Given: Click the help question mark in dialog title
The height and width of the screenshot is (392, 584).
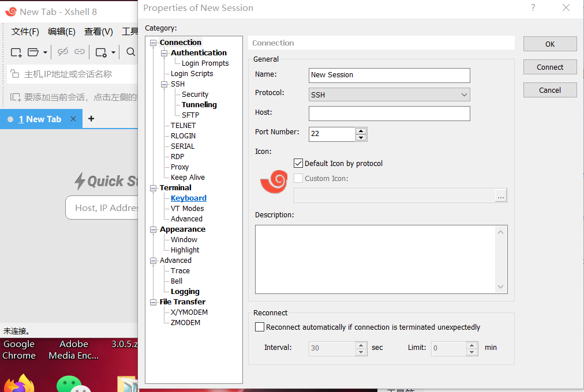Looking at the screenshot, I should tap(533, 8).
